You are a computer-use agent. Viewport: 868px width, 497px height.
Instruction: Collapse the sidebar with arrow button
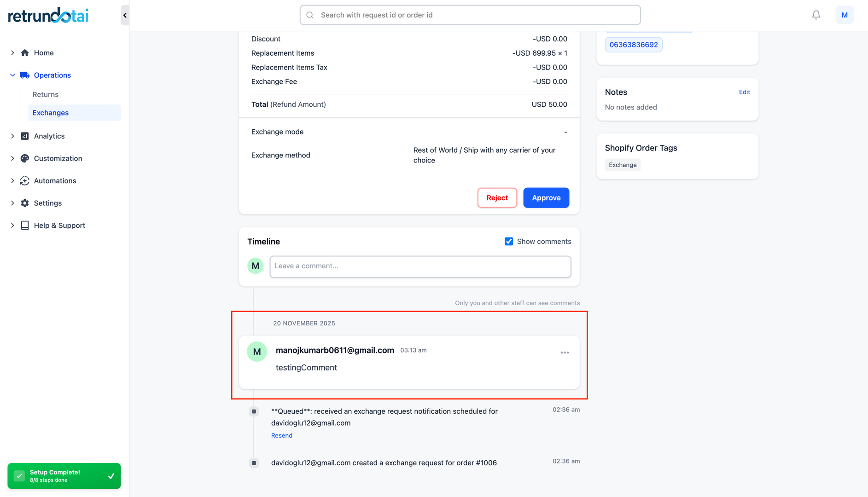(x=125, y=15)
